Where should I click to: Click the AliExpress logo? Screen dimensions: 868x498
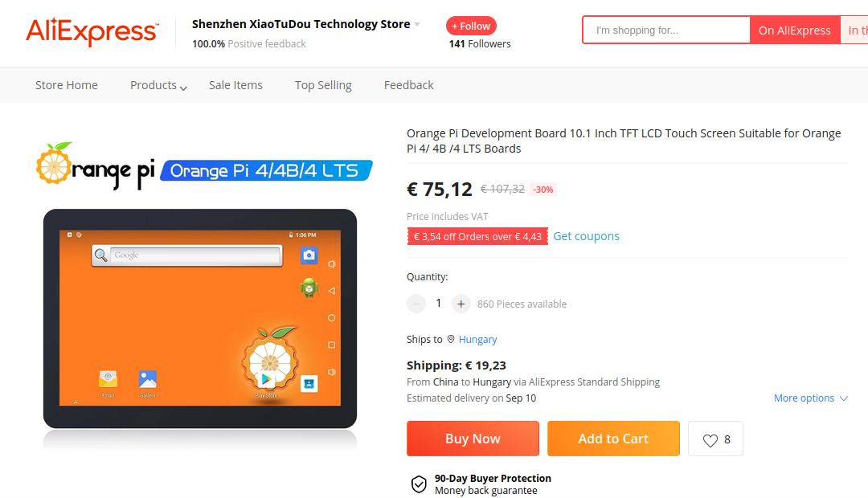(x=92, y=31)
